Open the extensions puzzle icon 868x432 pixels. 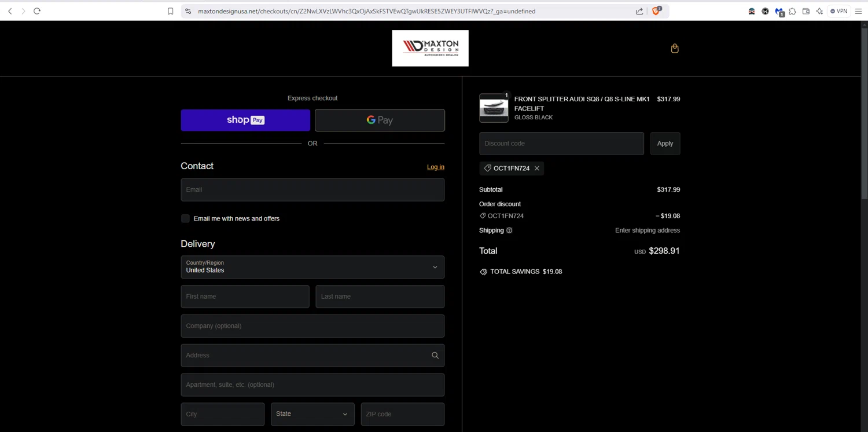click(792, 11)
